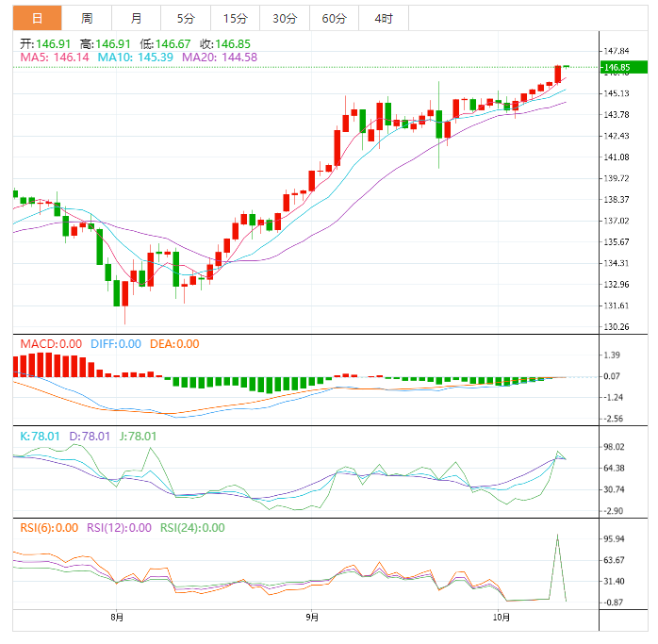Click the D:78.01 indicator label

click(x=90, y=437)
